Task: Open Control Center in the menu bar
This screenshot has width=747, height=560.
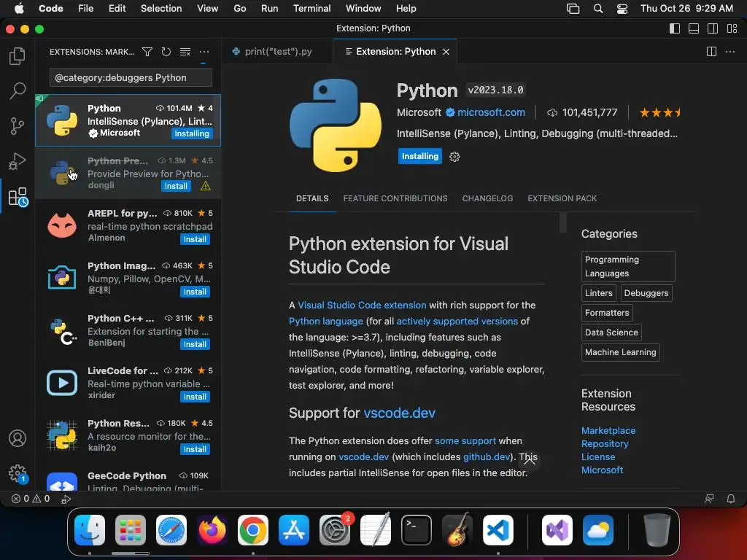Action: [622, 9]
